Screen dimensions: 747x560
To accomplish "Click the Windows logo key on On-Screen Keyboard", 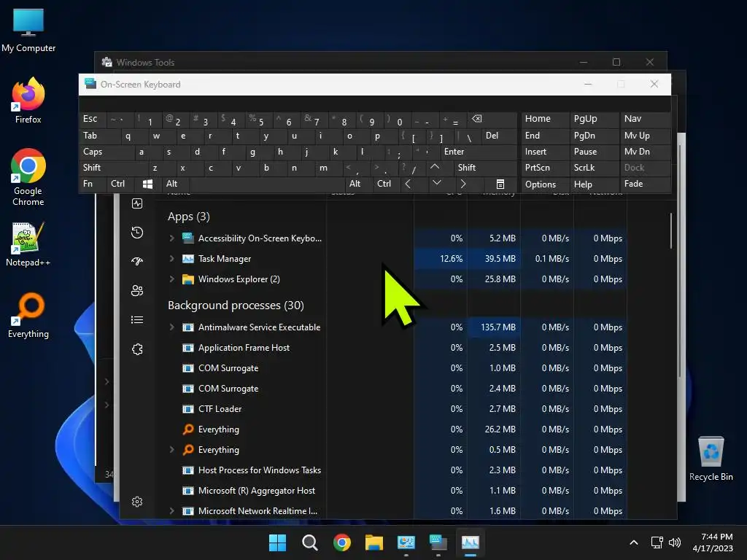I will coord(147,184).
